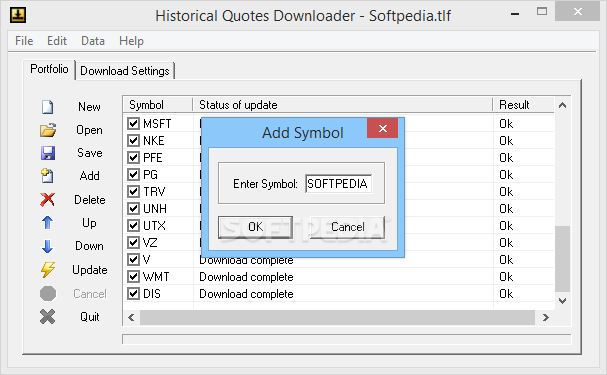Click the blue Up arrow icon
This screenshot has height=375, width=607.
click(47, 223)
